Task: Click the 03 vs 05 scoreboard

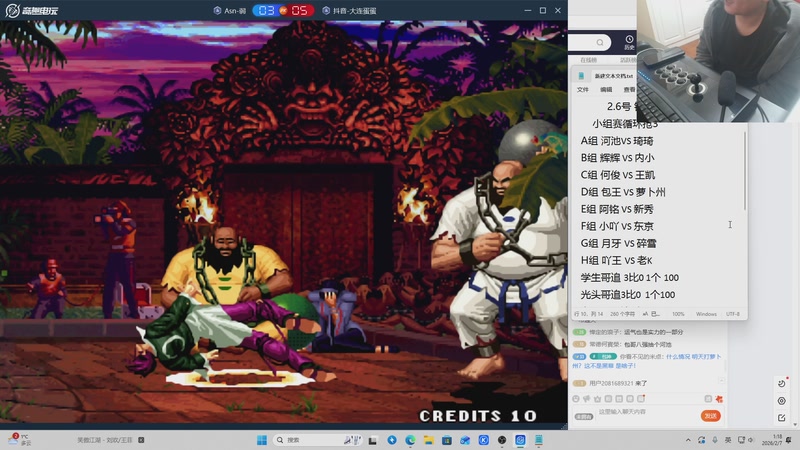Action: pos(283,10)
